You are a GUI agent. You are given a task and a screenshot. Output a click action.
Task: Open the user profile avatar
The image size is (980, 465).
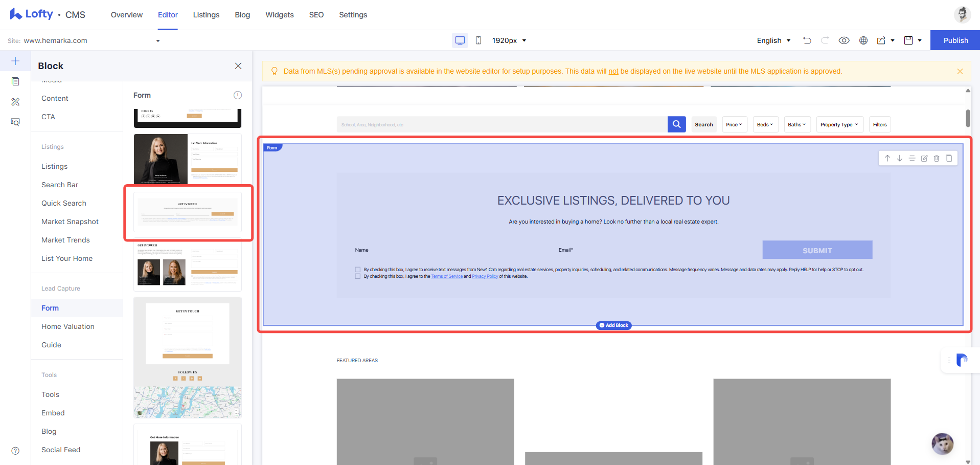click(x=962, y=14)
